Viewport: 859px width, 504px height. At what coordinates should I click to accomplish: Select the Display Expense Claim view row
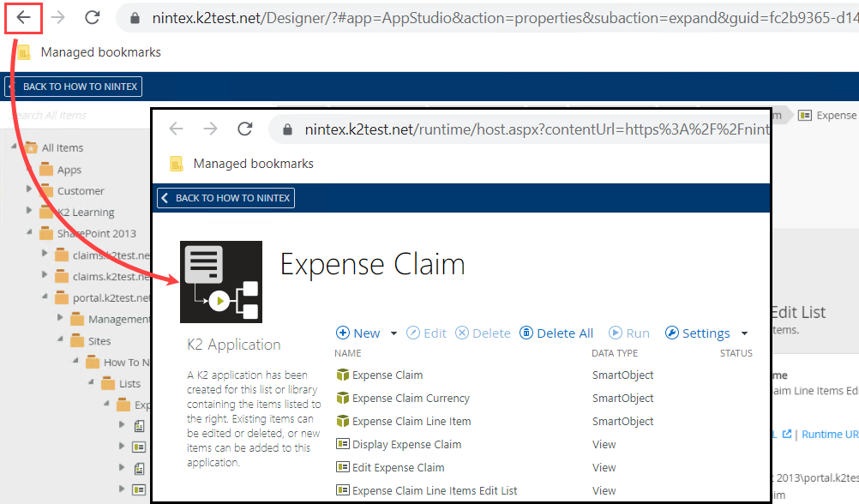(544, 444)
